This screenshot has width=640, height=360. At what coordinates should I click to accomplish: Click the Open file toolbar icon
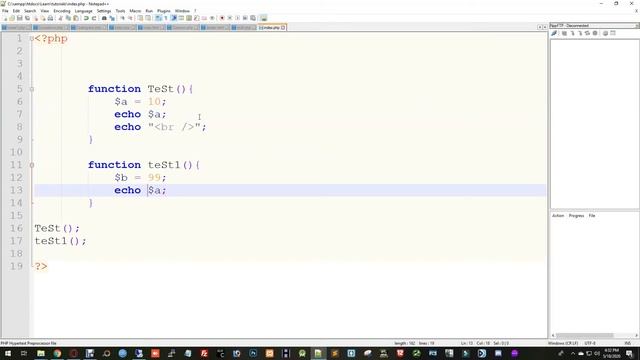point(12,18)
